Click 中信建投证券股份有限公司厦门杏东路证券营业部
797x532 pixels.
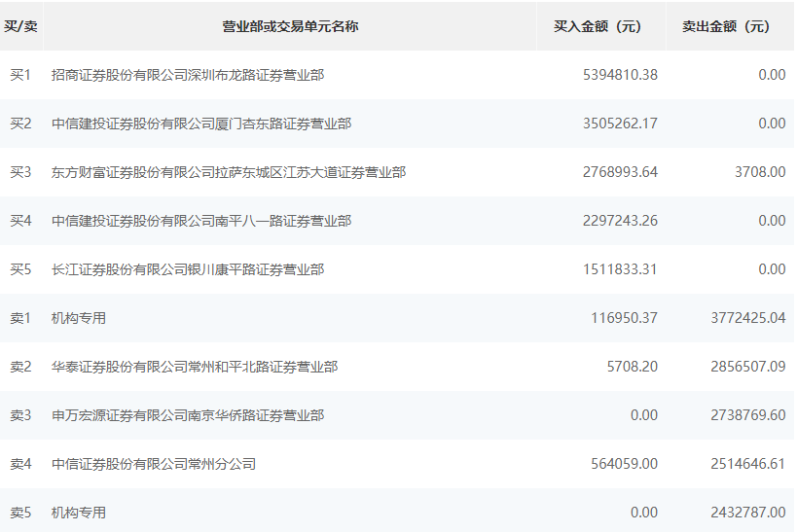point(201,124)
